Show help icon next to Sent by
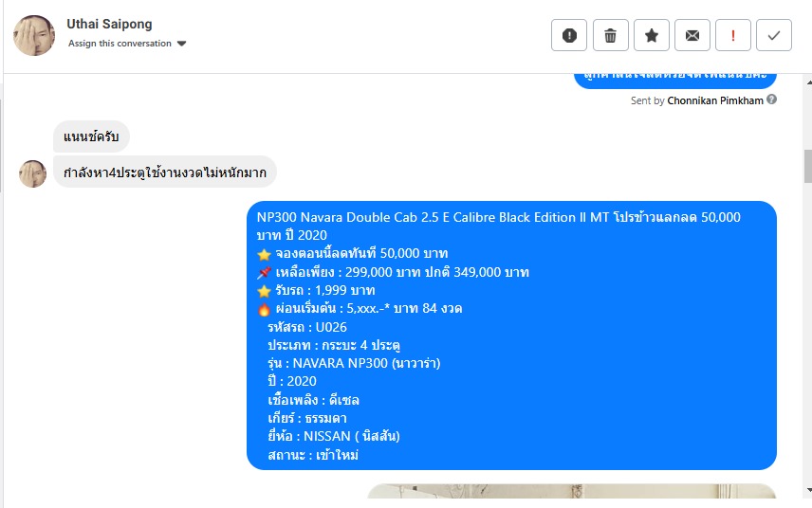Viewport: 812px width, 508px height. click(771, 100)
